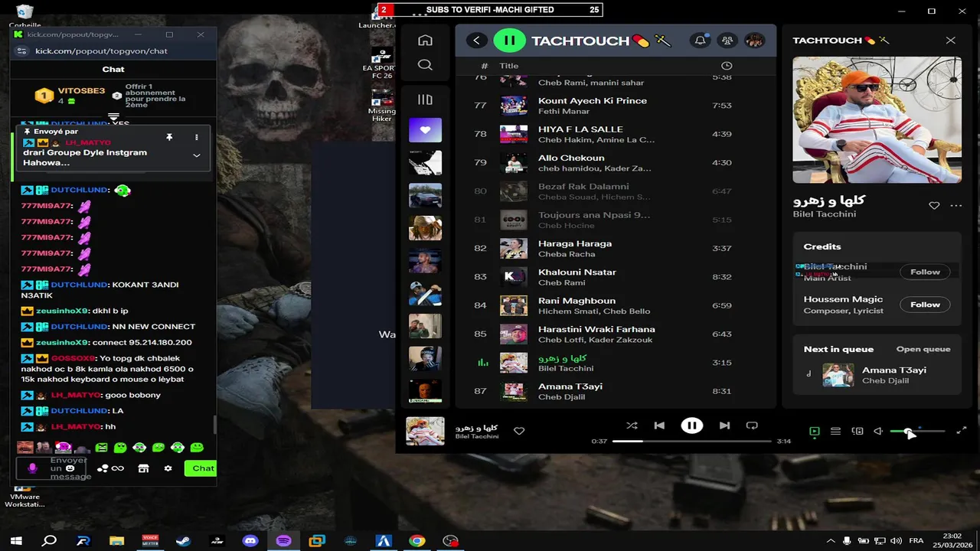
Task: Open more options dots in Now Playing panel
Action: click(955, 206)
